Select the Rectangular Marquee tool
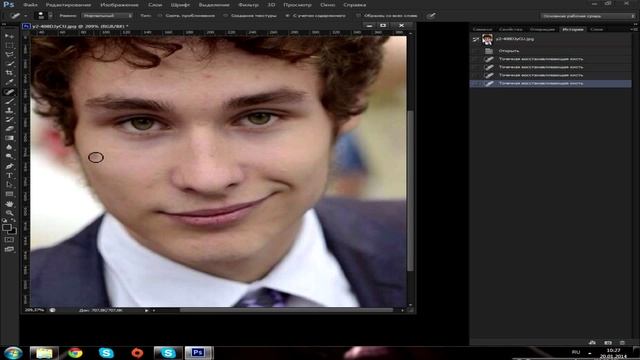Screen dimensions: 640x360 [x=9, y=46]
